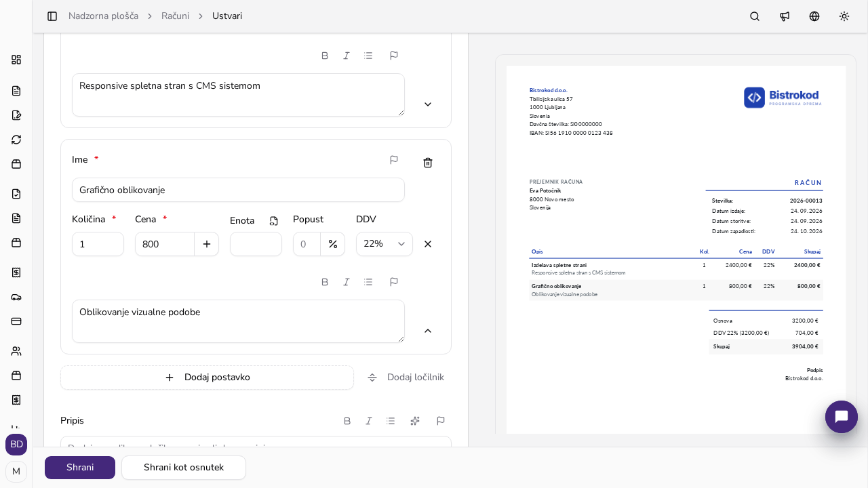
Task: Click the AI sparkle icon in Pripis toolbar
Action: (x=415, y=421)
